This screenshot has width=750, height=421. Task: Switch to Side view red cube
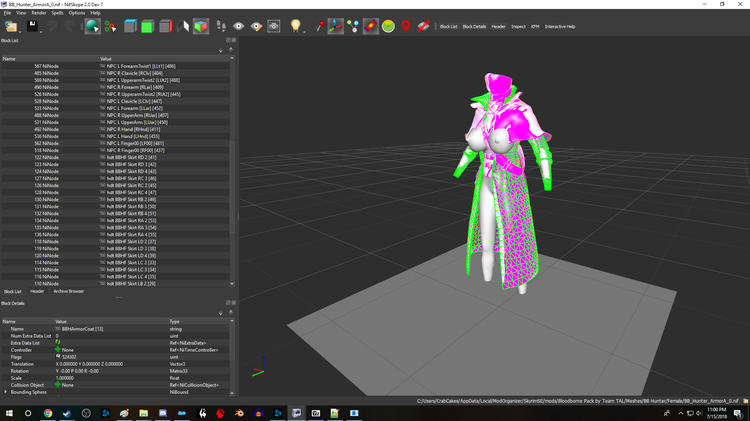[165, 26]
